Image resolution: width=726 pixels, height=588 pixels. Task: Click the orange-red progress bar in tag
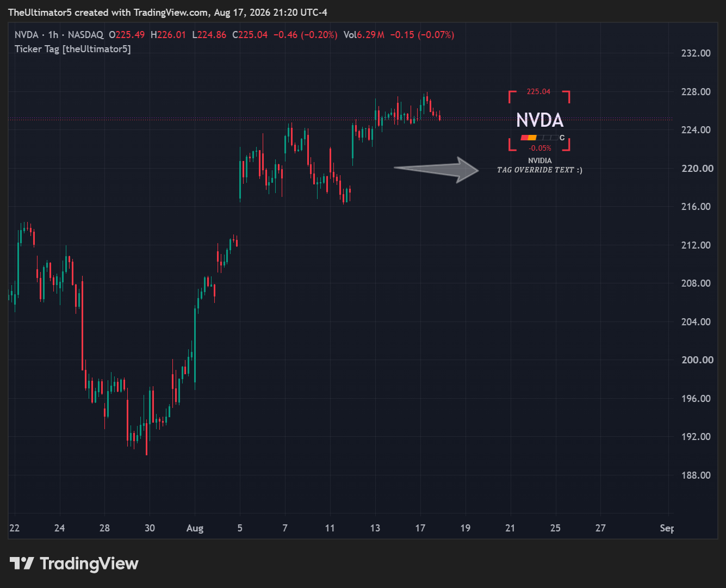(538, 138)
